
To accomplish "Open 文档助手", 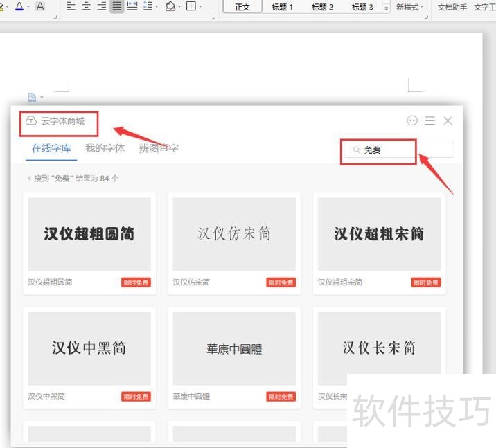I will (452, 7).
